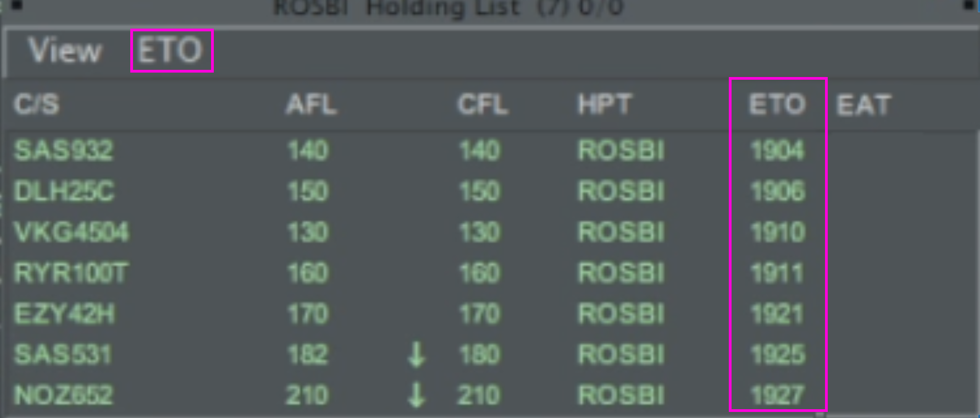Viewport: 980px width, 418px height.
Task: Select callsign SAS932
Action: 63,150
